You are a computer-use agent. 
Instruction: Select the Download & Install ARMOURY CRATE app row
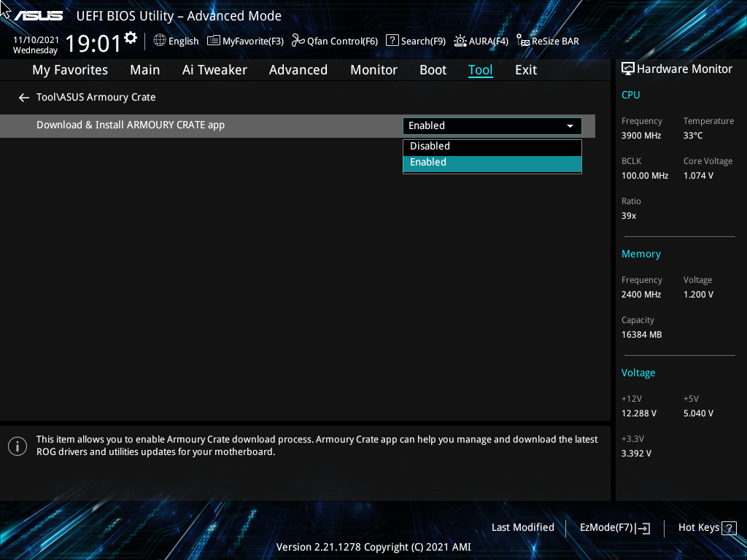click(x=298, y=125)
